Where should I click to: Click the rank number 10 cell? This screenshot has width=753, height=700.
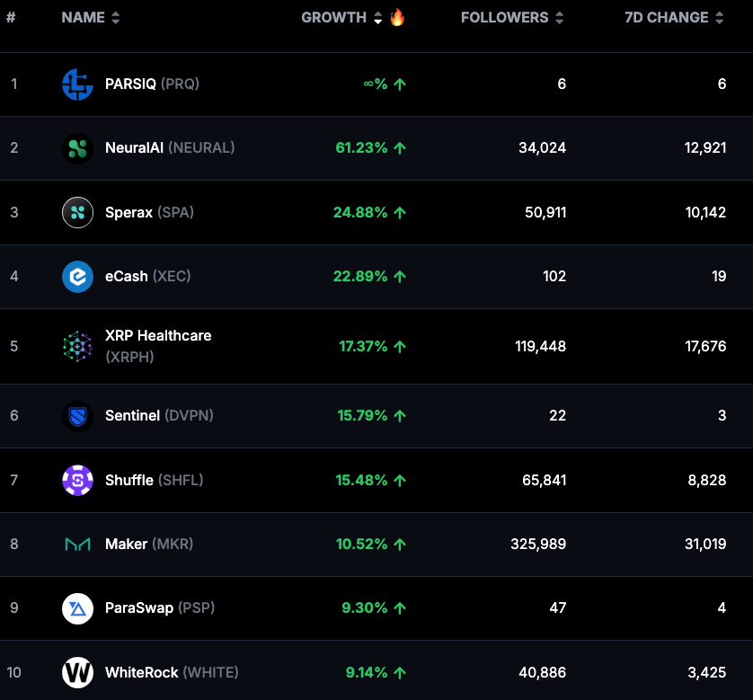click(x=13, y=672)
